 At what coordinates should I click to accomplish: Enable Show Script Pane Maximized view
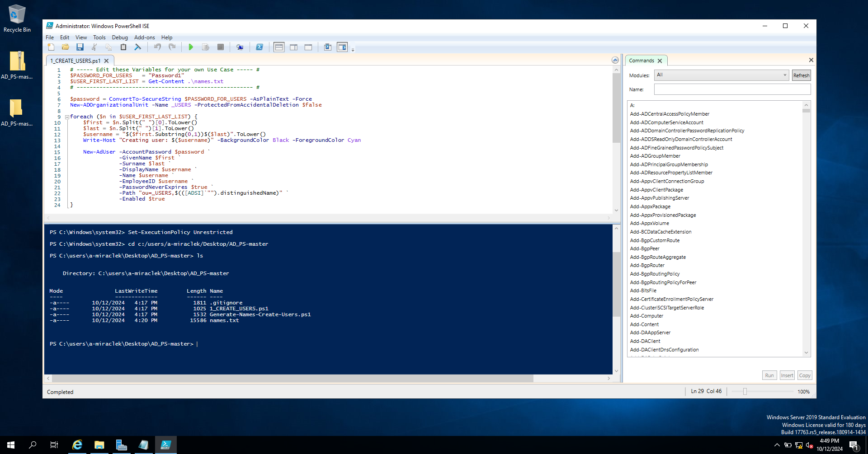[x=308, y=47]
